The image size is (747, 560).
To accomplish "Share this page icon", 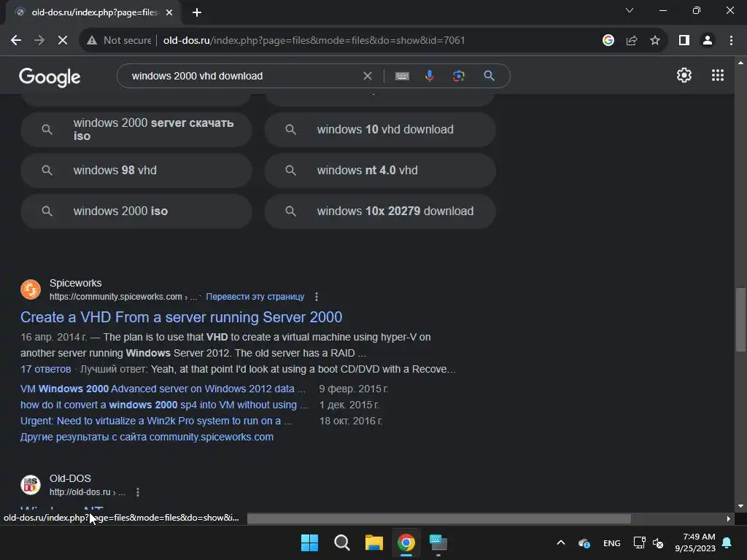I will coord(632,41).
